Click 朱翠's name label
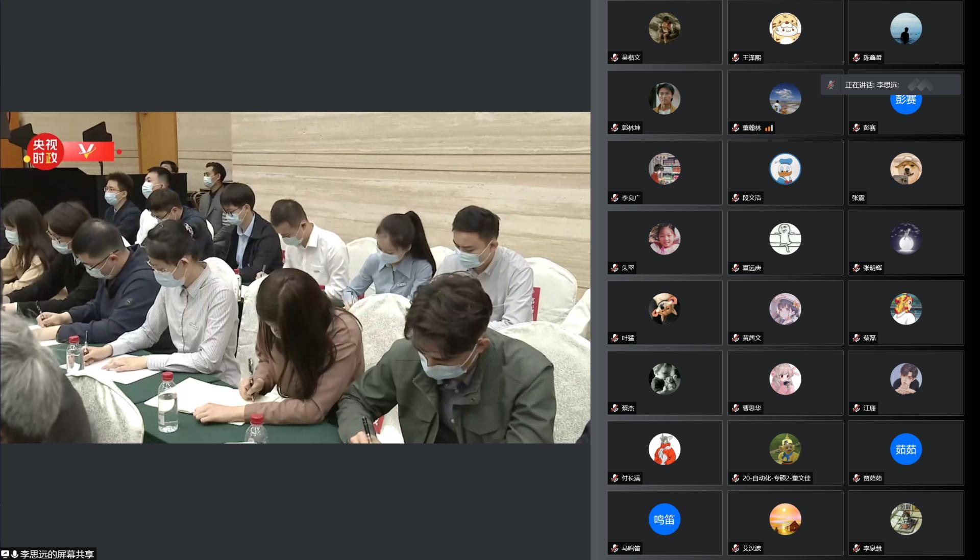Viewport: 980px width, 560px height. pos(628,268)
